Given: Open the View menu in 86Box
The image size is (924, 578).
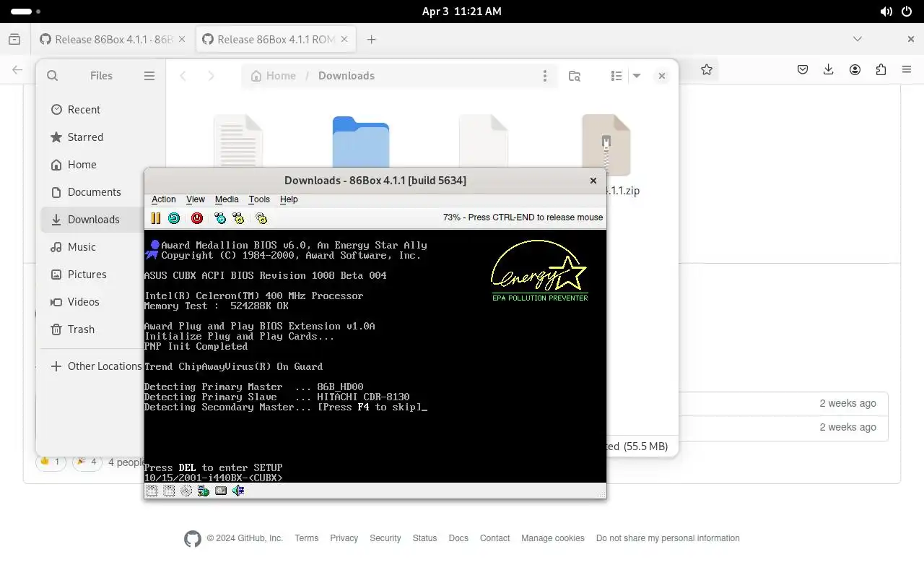Looking at the screenshot, I should pyautogui.click(x=196, y=199).
